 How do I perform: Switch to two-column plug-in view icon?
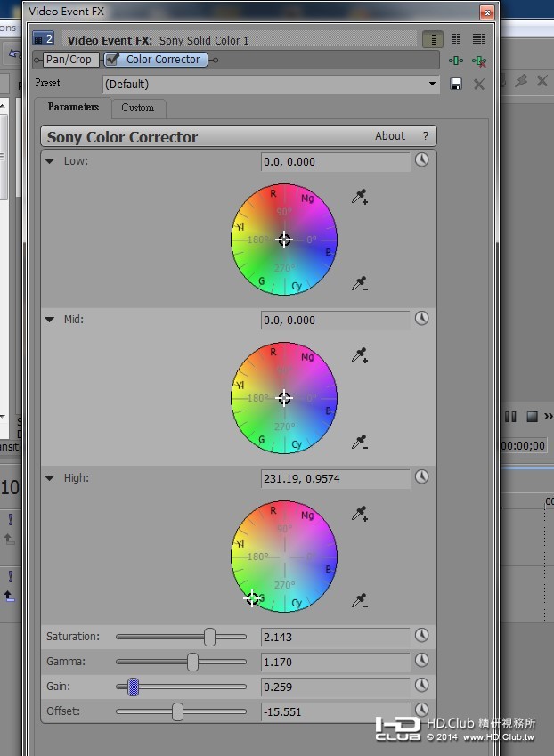[456, 38]
